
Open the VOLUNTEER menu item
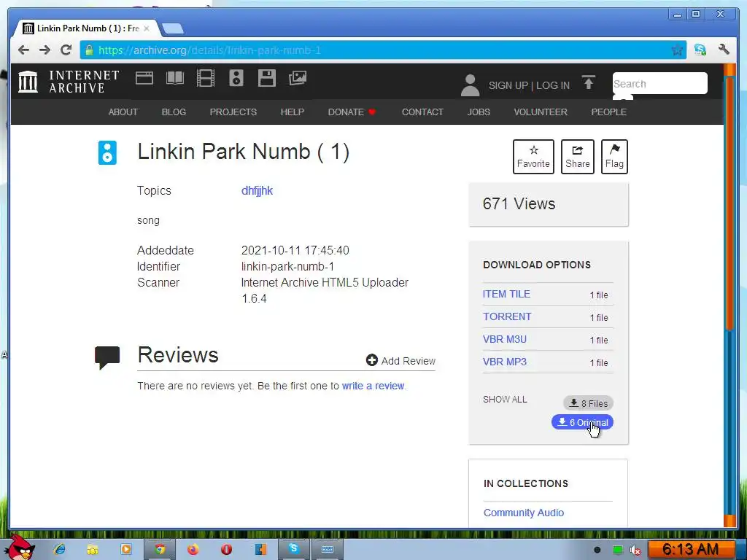[x=541, y=112]
